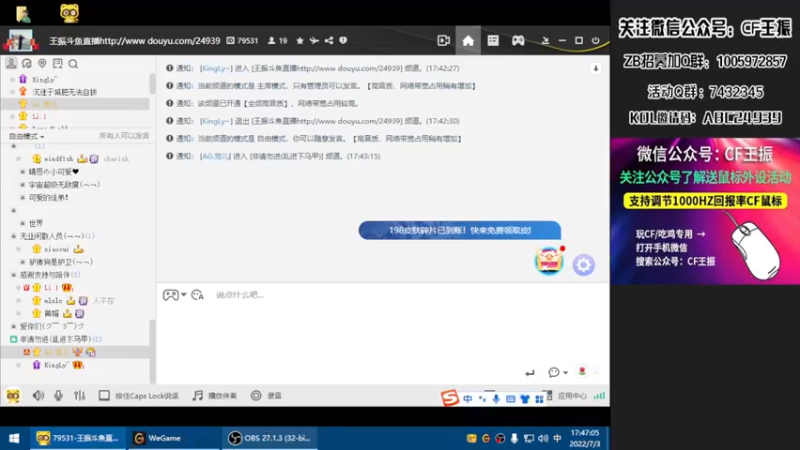800x450 pixels.
Task: Open sub-channel 可爱的徒弟
Action: pos(48,197)
